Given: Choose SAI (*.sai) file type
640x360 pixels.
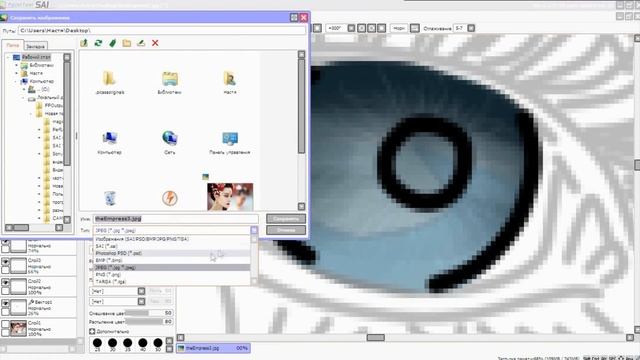Looking at the screenshot, I should tap(172, 246).
